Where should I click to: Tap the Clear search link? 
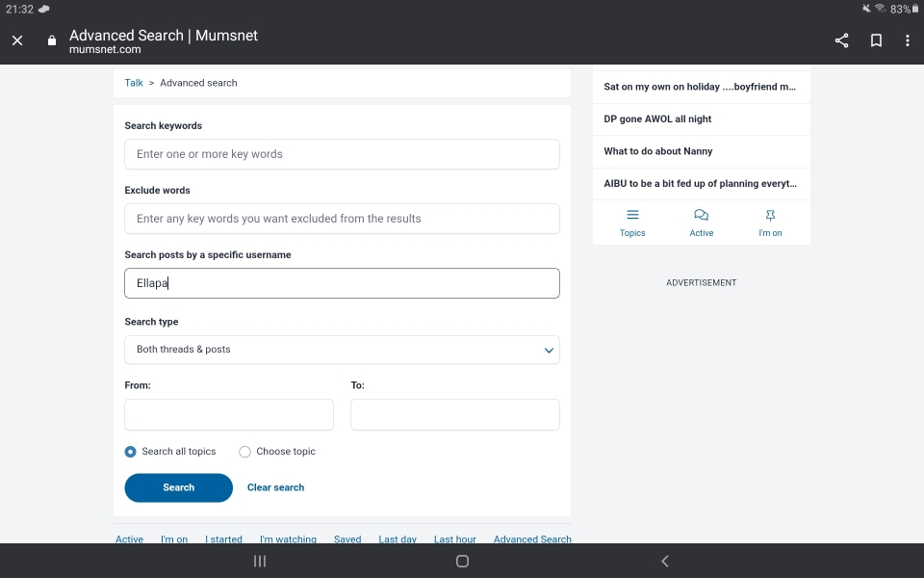click(275, 487)
